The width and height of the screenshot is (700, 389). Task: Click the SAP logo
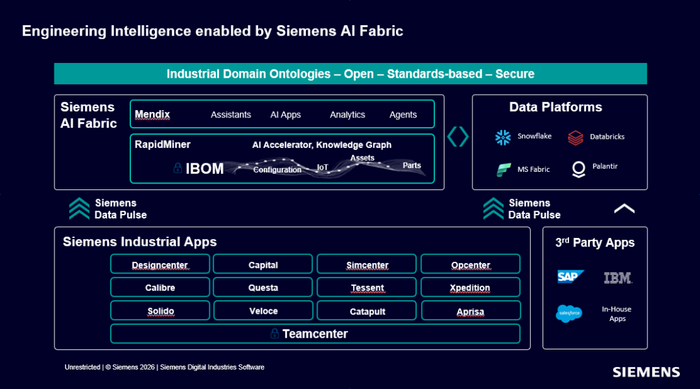(x=570, y=277)
